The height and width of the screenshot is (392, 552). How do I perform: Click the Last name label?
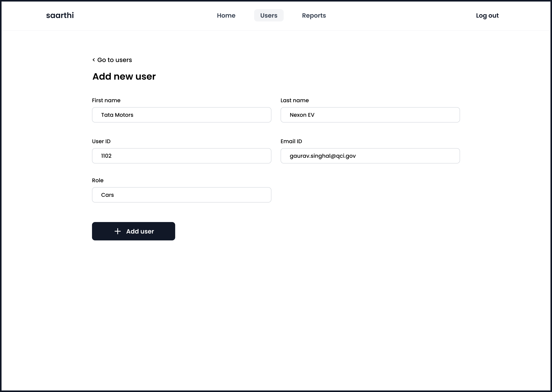click(x=294, y=100)
